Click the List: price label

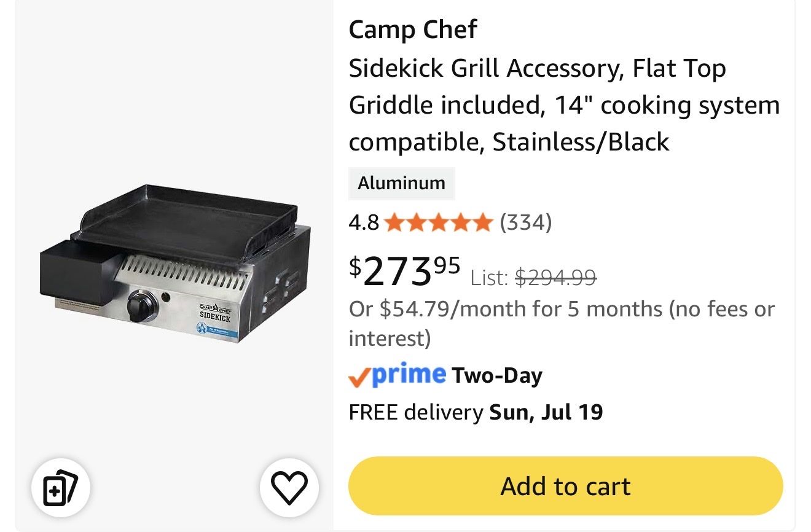pos(491,278)
